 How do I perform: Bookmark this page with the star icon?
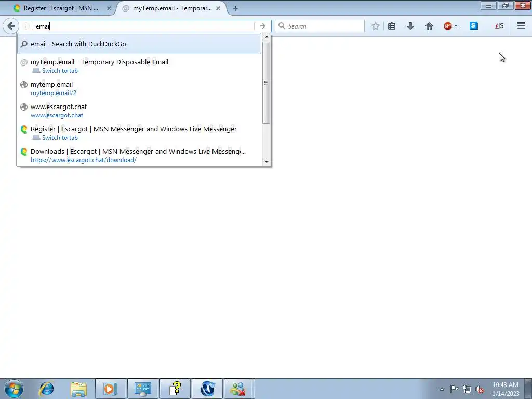coord(375,26)
